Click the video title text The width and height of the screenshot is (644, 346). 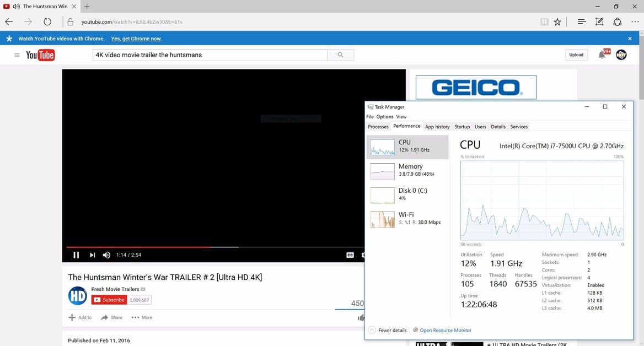click(x=165, y=277)
